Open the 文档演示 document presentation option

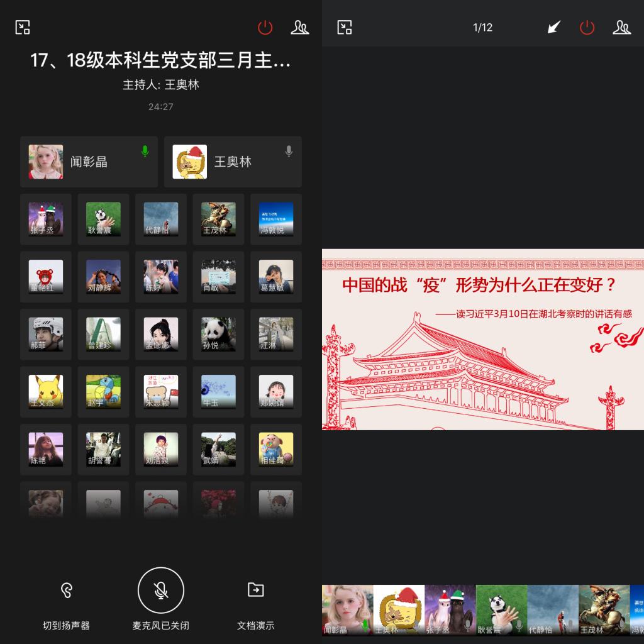[x=255, y=590]
